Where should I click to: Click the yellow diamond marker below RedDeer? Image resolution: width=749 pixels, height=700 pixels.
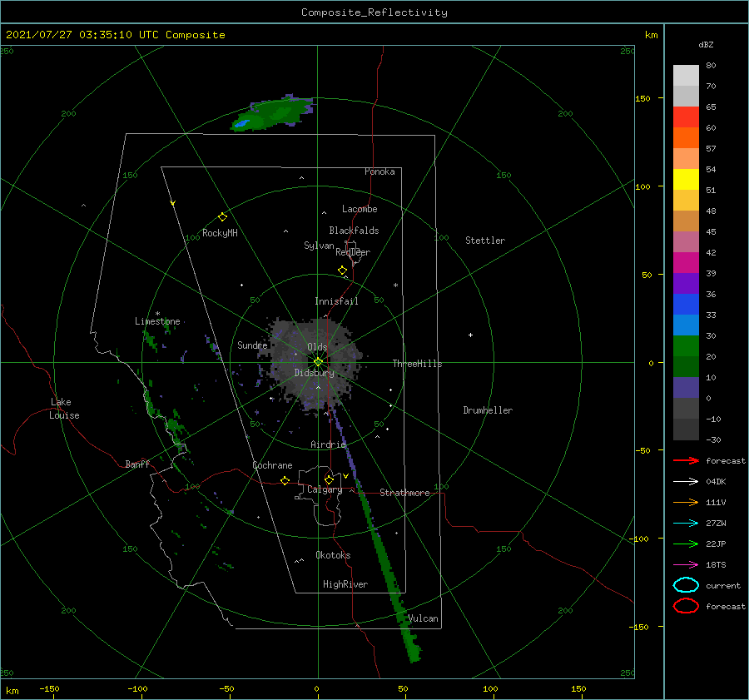tap(343, 271)
